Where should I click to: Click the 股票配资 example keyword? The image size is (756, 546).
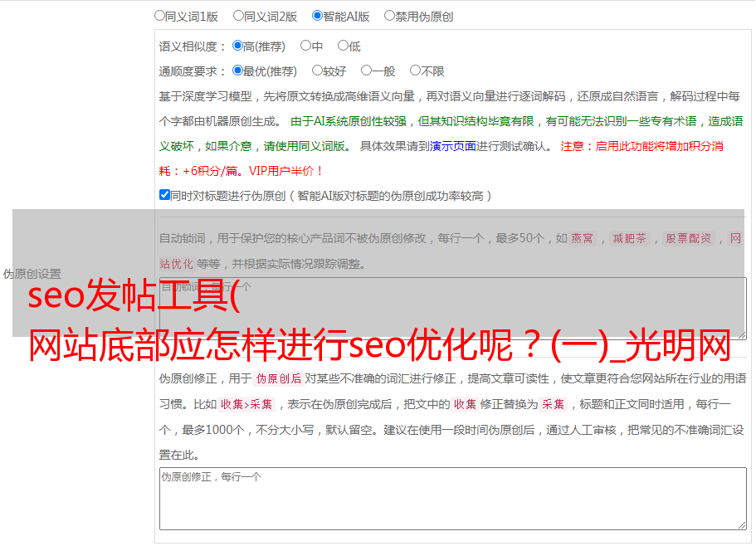click(689, 238)
